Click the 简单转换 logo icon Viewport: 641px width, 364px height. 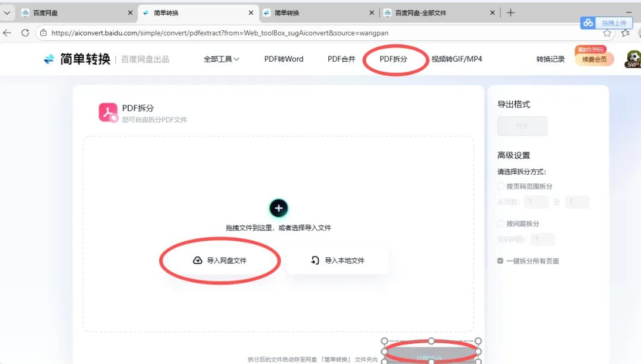click(49, 59)
